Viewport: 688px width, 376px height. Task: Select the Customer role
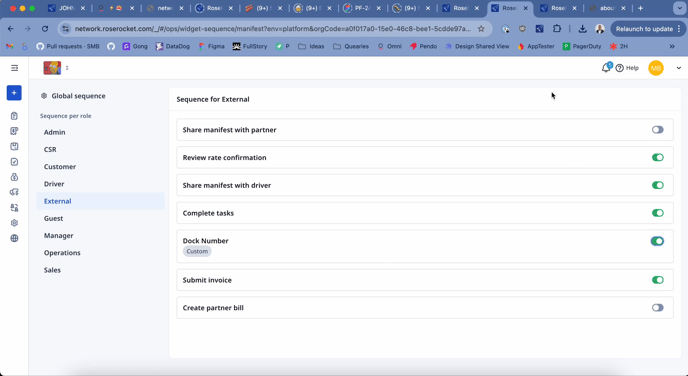coord(100,167)
